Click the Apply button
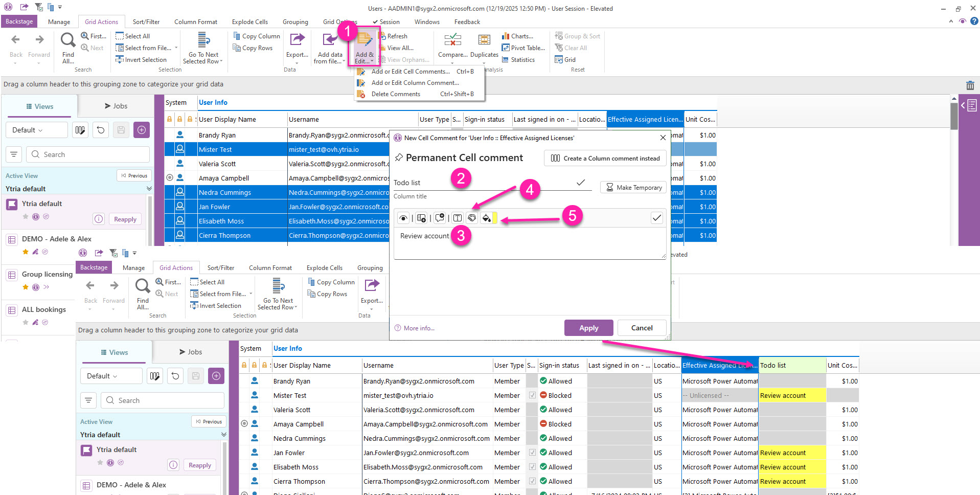The height and width of the screenshot is (495, 980). pos(588,328)
